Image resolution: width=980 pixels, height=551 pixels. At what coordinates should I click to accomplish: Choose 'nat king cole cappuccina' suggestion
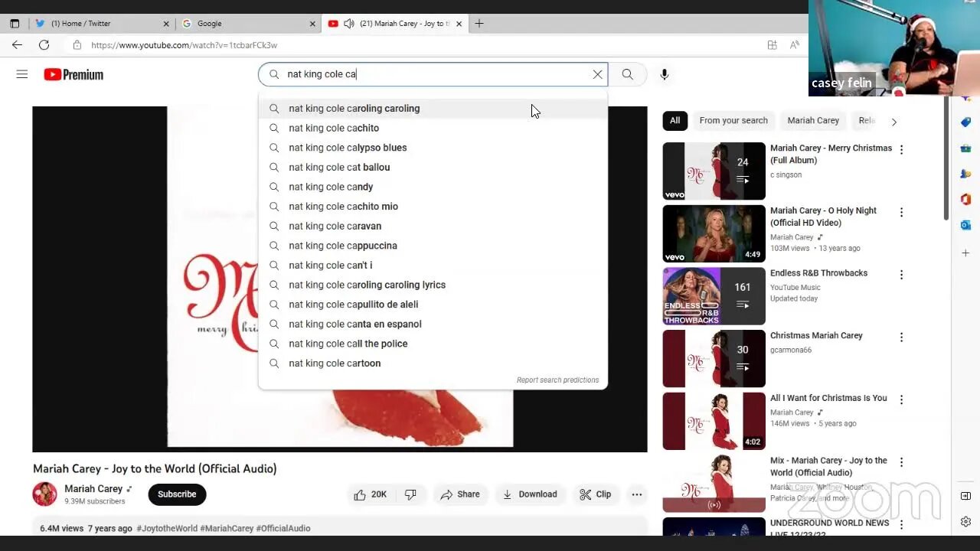pyautogui.click(x=433, y=246)
